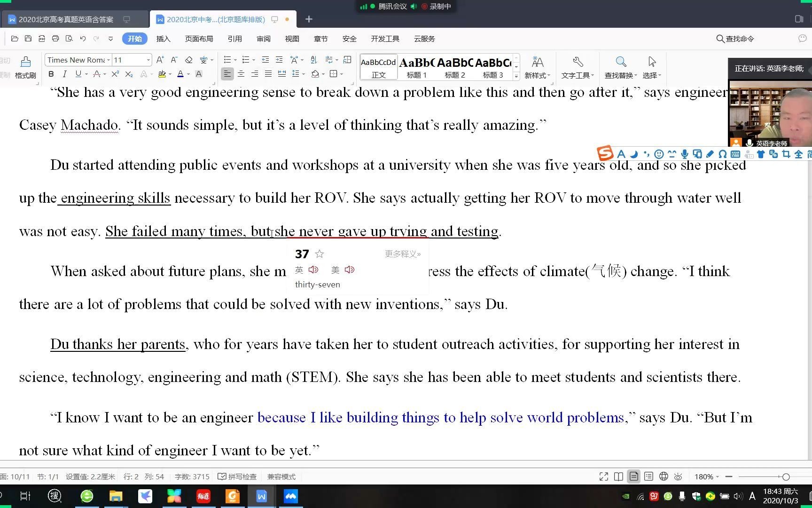Decrease paragraph indent
This screenshot has height=508, width=812.
pos(265,60)
